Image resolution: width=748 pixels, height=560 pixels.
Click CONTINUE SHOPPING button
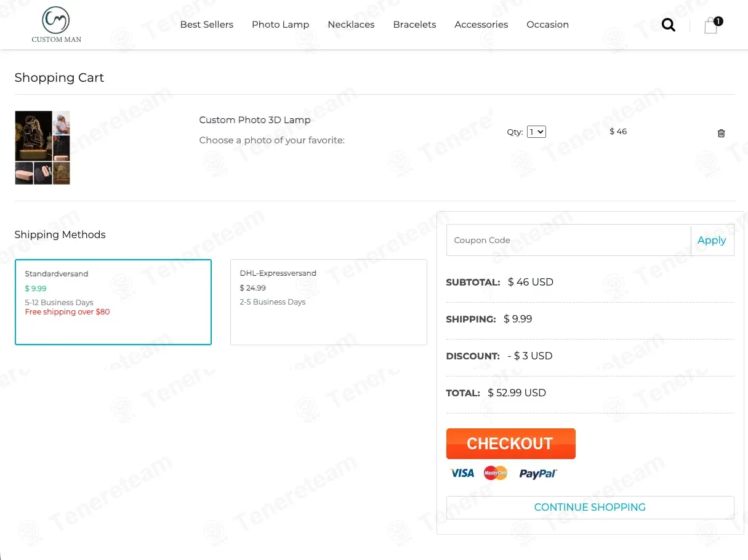(x=590, y=507)
